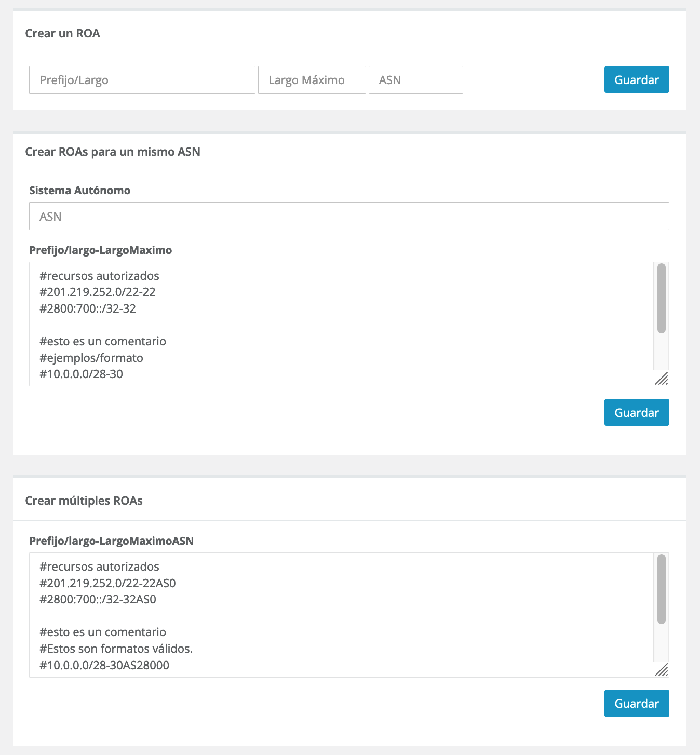Click the Prefijo/largo-LargoMaximo label
This screenshot has width=700, height=755.
tap(101, 250)
